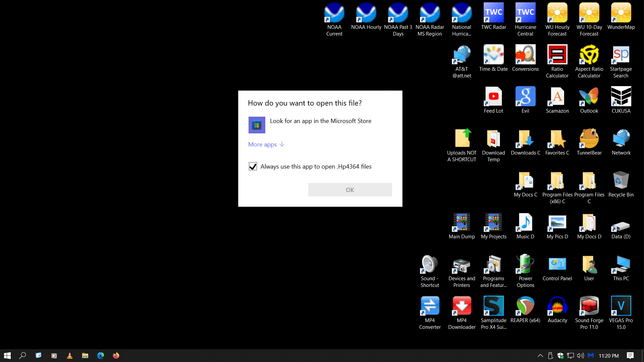This screenshot has height=362, width=644.
Task: Click OK to confirm file association
Action: (350, 190)
